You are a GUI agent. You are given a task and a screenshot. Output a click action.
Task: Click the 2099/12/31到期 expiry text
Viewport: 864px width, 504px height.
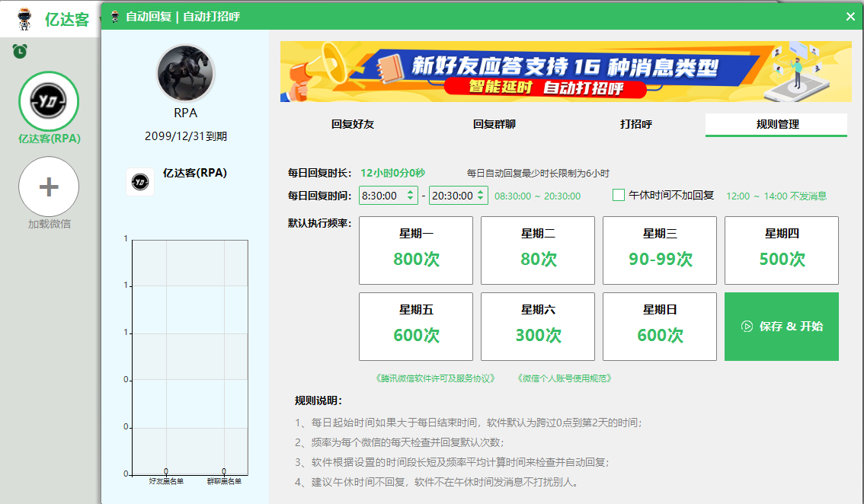point(186,136)
